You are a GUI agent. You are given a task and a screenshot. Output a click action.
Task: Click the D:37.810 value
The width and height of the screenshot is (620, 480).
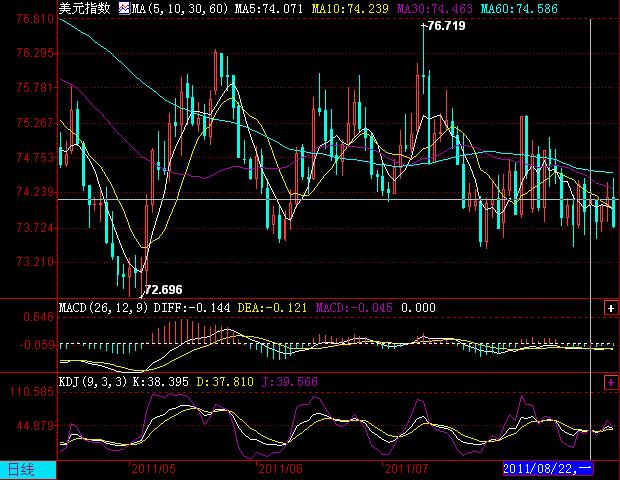(225, 382)
